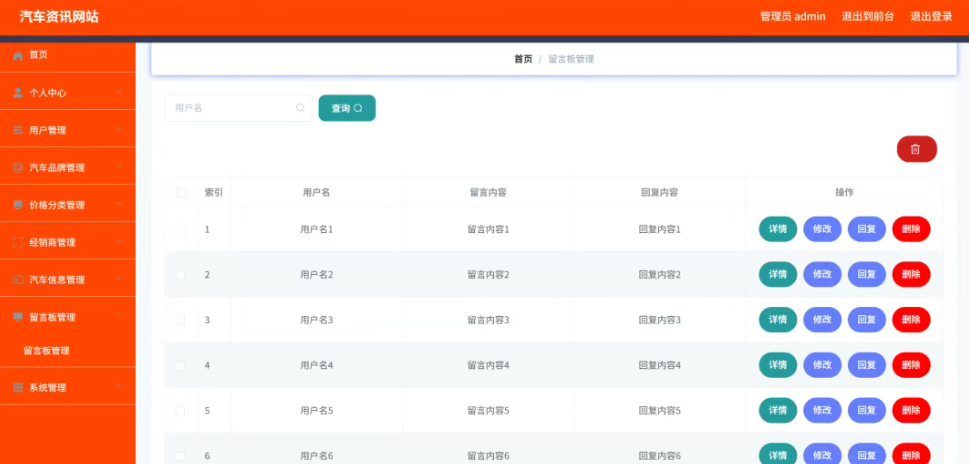Viewport: 969px width, 464px height.
Task: Click the 管理员 admin label in the header
Action: click(x=793, y=17)
